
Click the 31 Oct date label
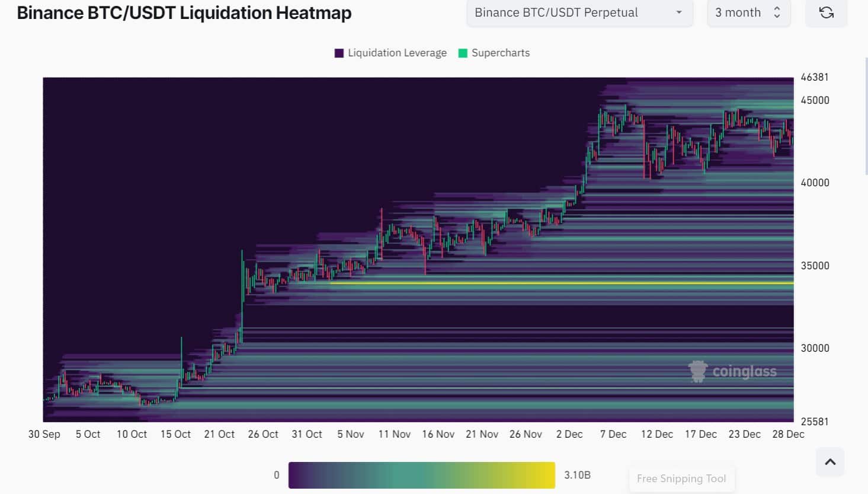(307, 434)
